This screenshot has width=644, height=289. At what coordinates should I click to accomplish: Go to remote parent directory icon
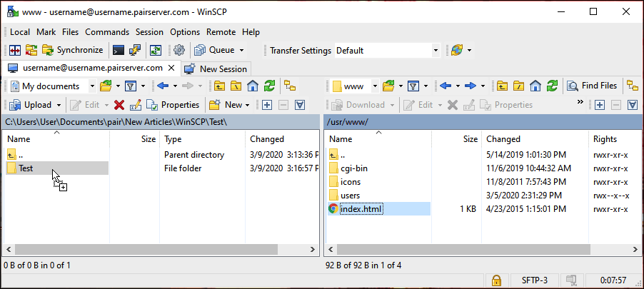click(x=503, y=86)
